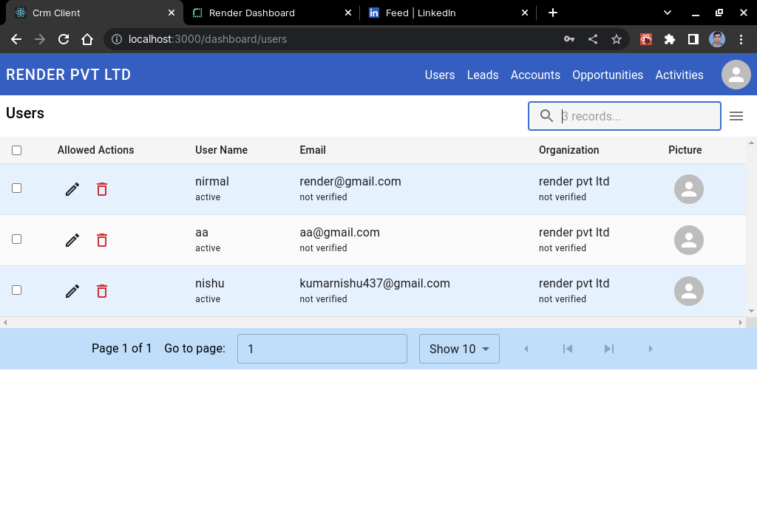
Task: Click the pencil icon for user aa
Action: (x=72, y=240)
